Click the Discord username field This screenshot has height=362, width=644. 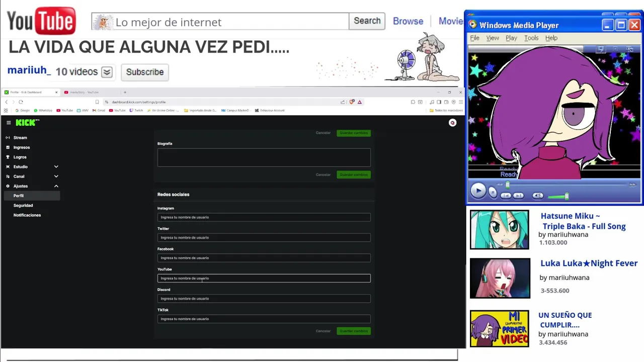click(264, 299)
